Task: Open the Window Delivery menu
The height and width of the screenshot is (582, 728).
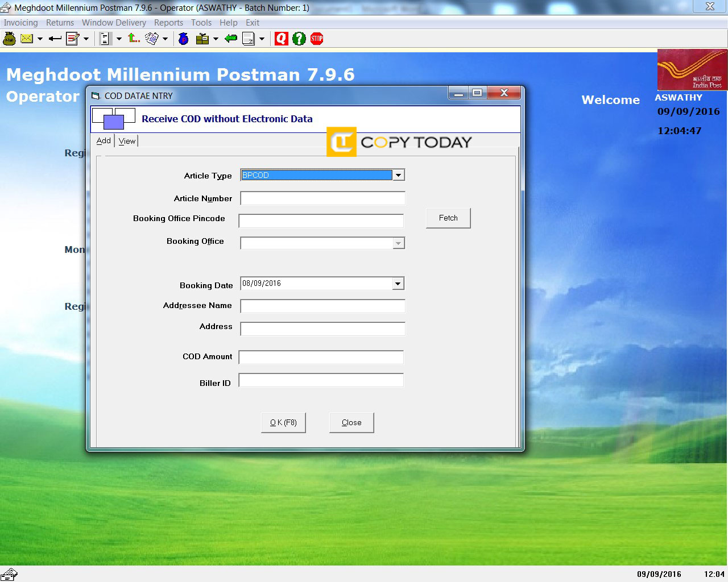Action: (x=114, y=23)
